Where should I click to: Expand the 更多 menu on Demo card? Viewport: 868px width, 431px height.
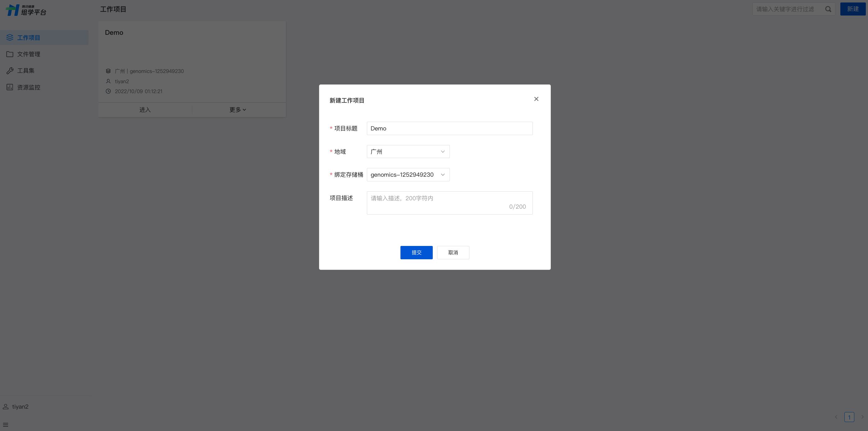tap(238, 110)
